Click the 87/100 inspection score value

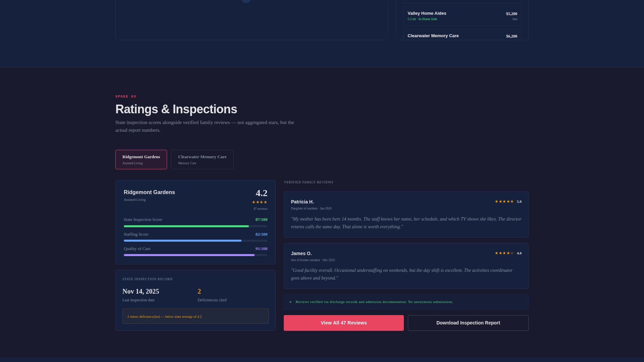tap(261, 220)
